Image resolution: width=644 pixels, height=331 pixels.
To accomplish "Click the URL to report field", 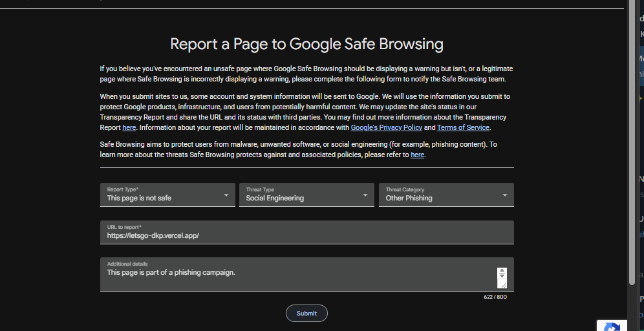I will pyautogui.click(x=306, y=232).
